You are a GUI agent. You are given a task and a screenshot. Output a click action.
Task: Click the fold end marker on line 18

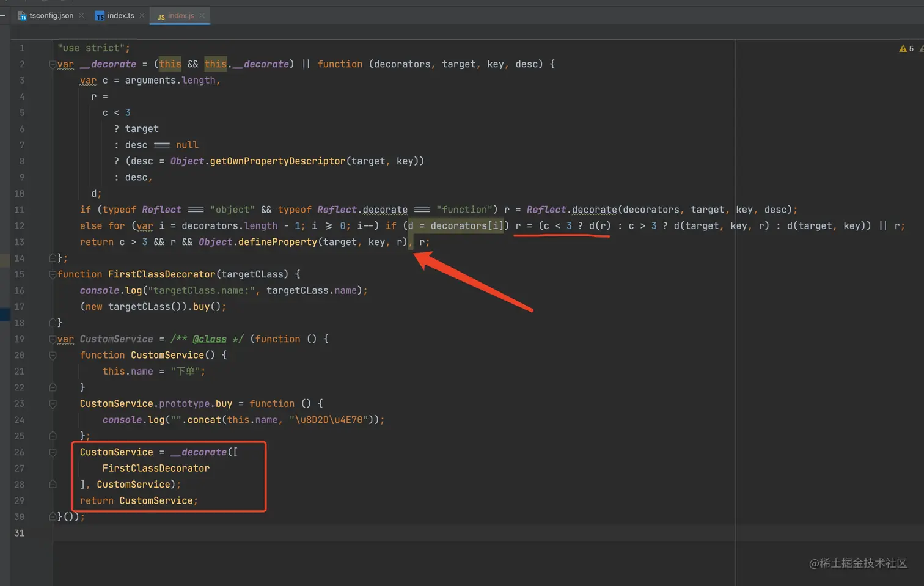(53, 323)
